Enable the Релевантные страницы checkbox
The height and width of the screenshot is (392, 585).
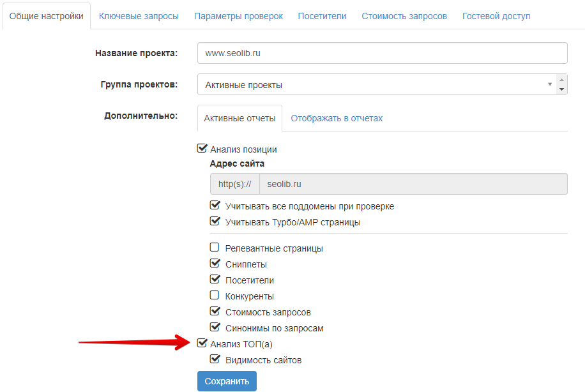[x=215, y=247]
